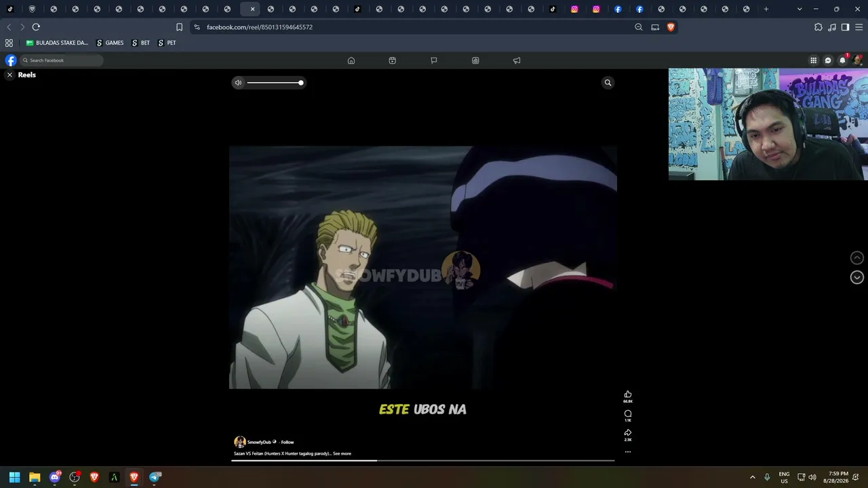Open Discord from the taskbar

(x=55, y=477)
